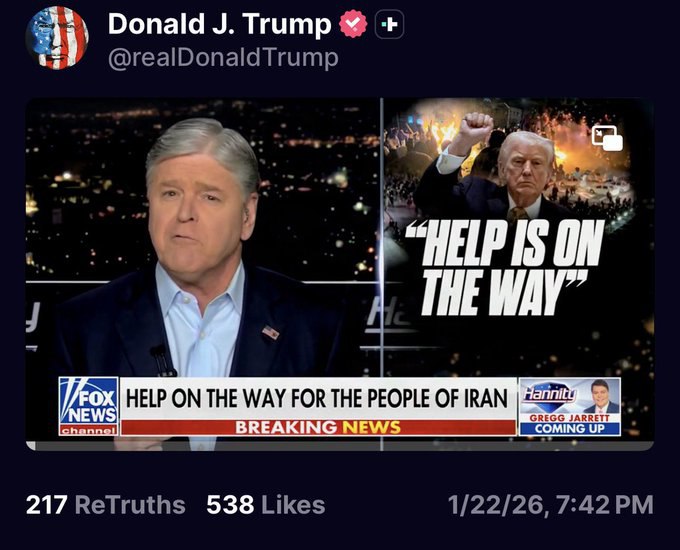
Task: Click the "HELP IS ON THE WAY" graphic
Action: [x=505, y=267]
